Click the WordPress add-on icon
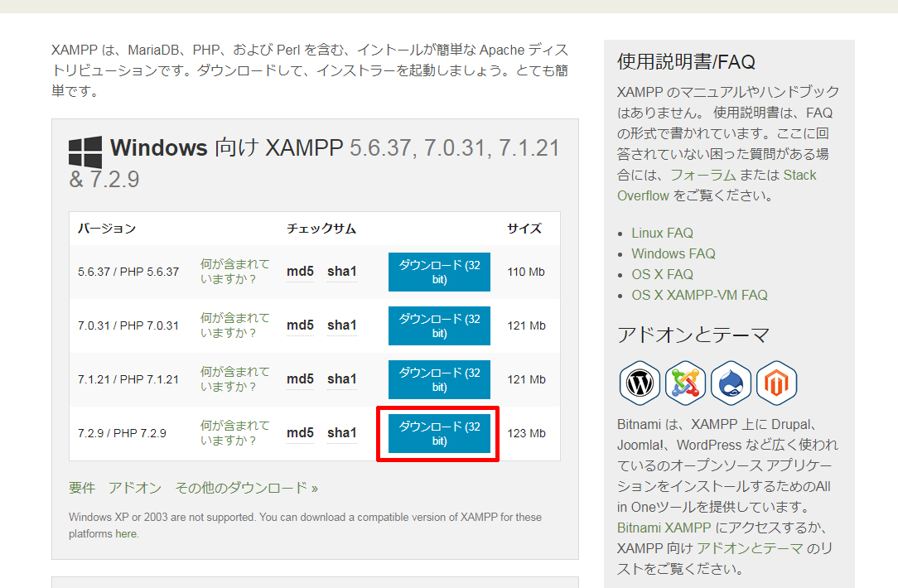Viewport: 898px width, 588px height. click(640, 383)
